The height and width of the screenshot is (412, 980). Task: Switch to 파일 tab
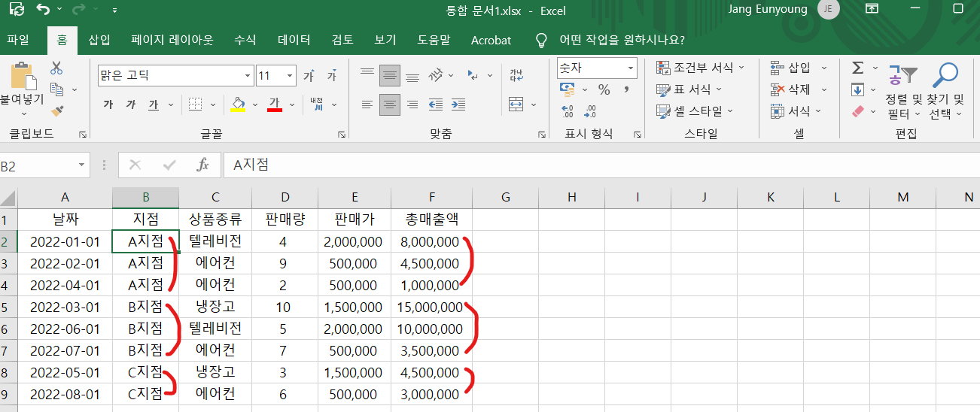tap(18, 40)
